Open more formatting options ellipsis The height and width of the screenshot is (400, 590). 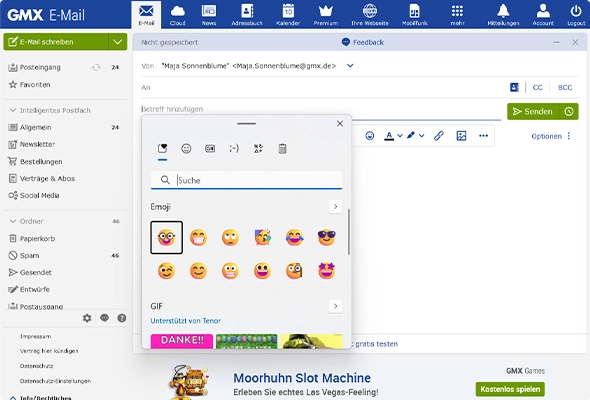pyautogui.click(x=484, y=136)
